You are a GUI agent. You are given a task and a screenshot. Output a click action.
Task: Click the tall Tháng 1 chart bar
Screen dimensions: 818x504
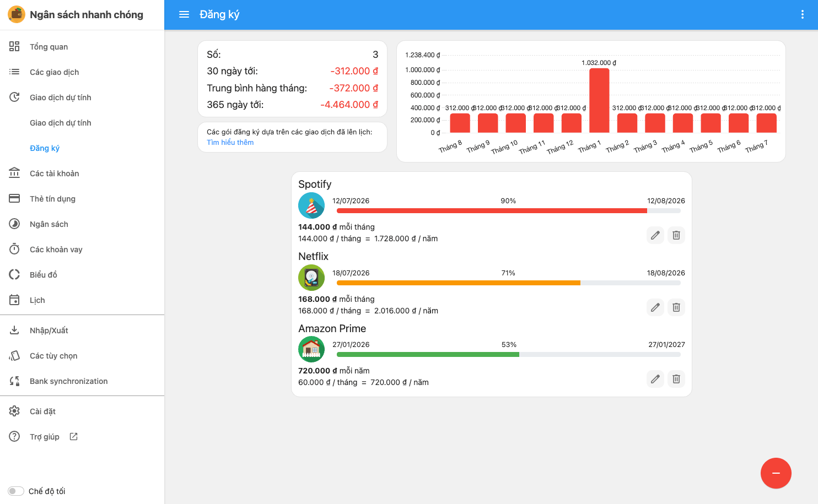pos(599,100)
